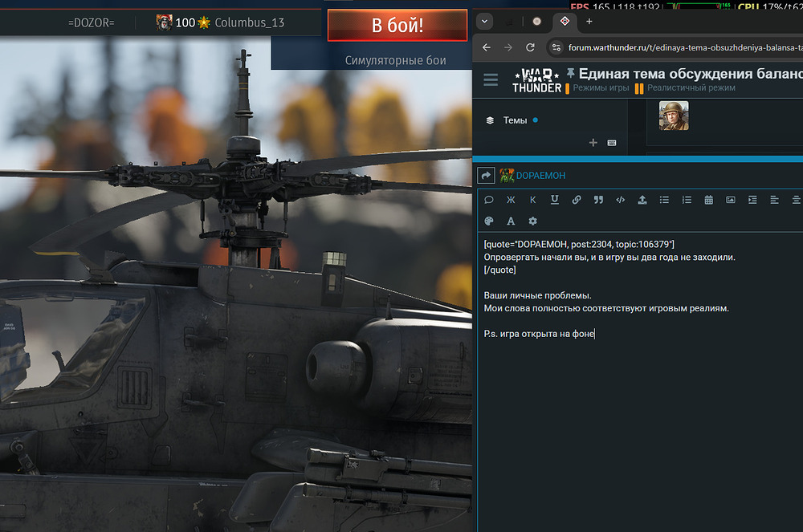Click the player level 100 badge

click(x=183, y=22)
